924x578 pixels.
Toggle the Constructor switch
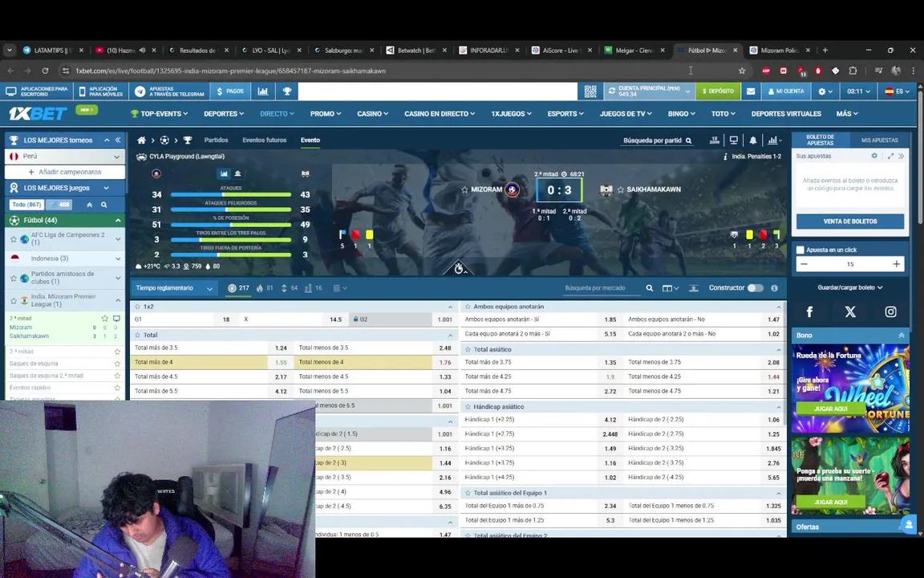point(756,288)
